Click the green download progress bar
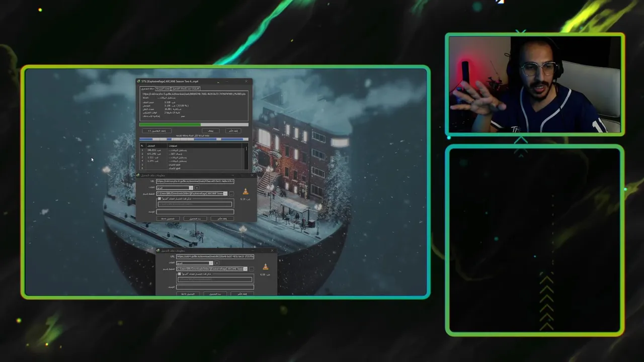 (x=194, y=125)
